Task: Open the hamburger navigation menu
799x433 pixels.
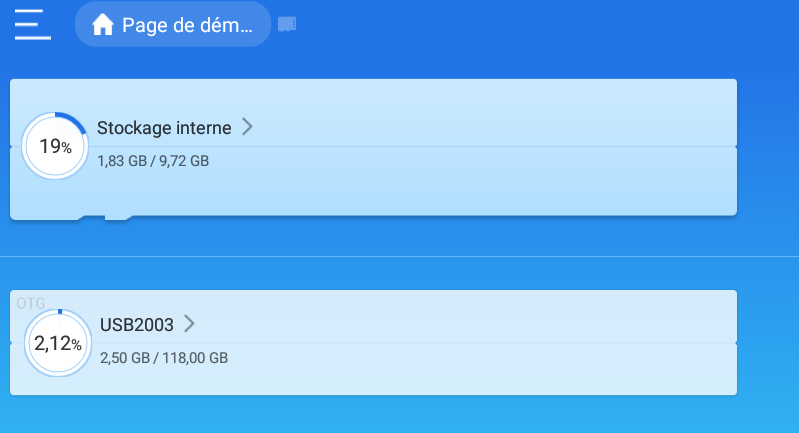Action: click(32, 24)
